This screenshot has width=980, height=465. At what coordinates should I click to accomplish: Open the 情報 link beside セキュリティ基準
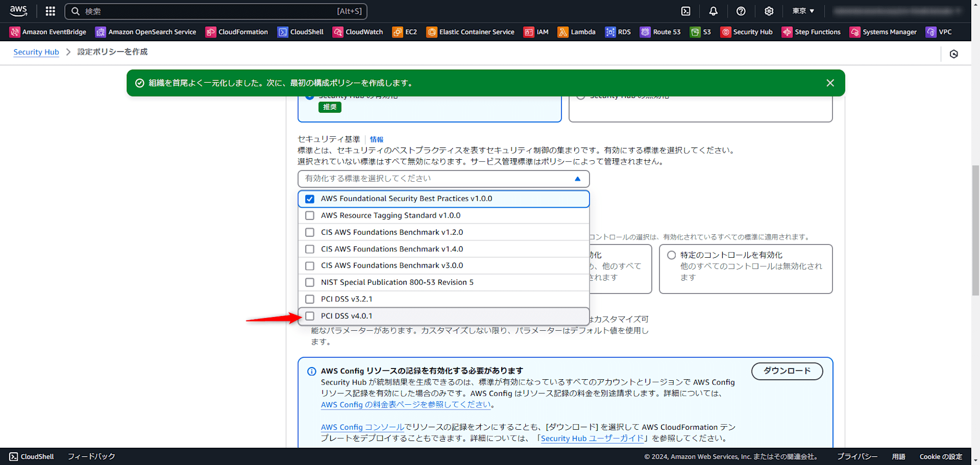point(376,140)
